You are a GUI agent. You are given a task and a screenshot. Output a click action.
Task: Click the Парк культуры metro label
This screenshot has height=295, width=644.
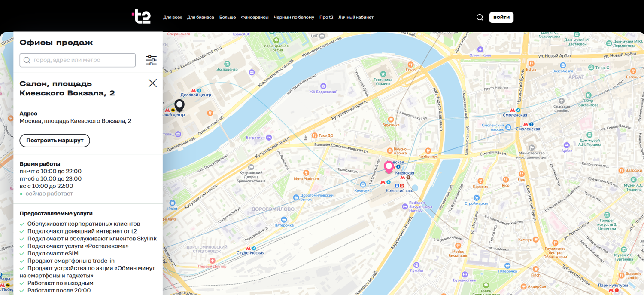[x=613, y=286]
